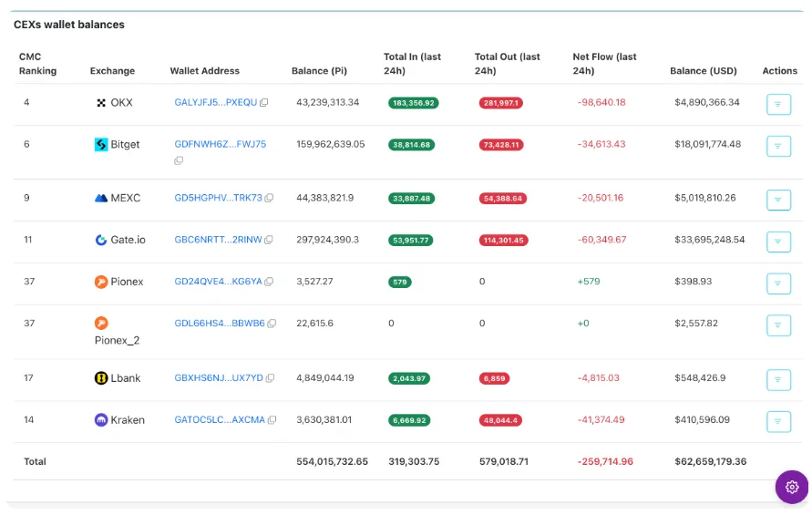Screen dimensions: 812x515
Task: Click the Lbank exchange logo
Action: (101, 378)
